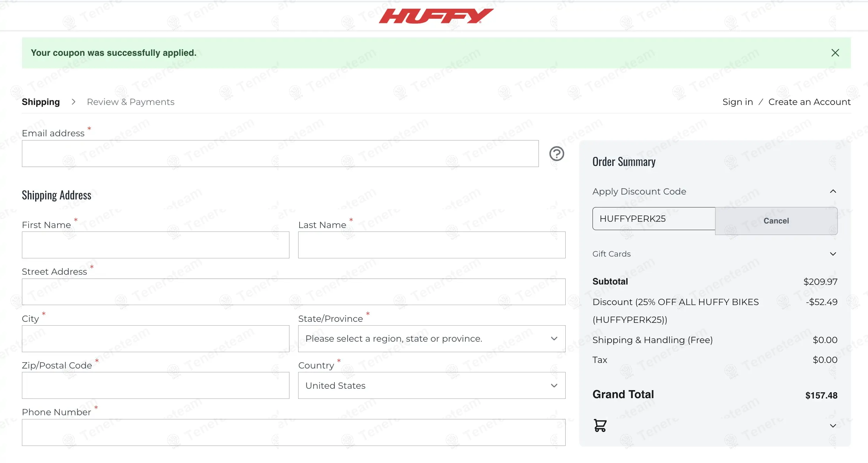Open the shopping cart items icon

[x=600, y=425]
